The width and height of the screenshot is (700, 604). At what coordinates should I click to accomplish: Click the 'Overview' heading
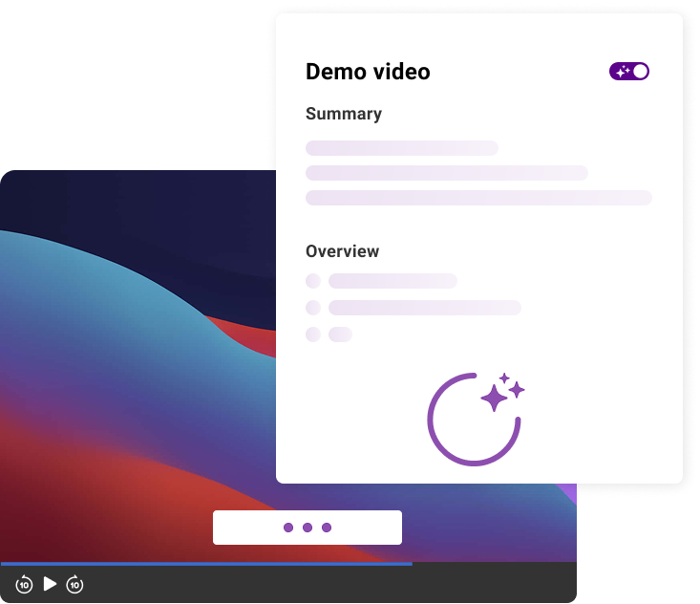point(343,251)
